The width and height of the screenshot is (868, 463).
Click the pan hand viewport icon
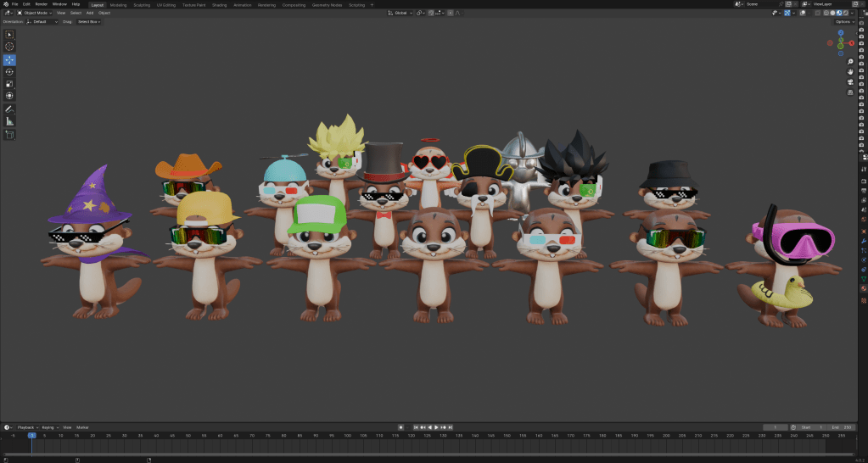click(x=850, y=72)
